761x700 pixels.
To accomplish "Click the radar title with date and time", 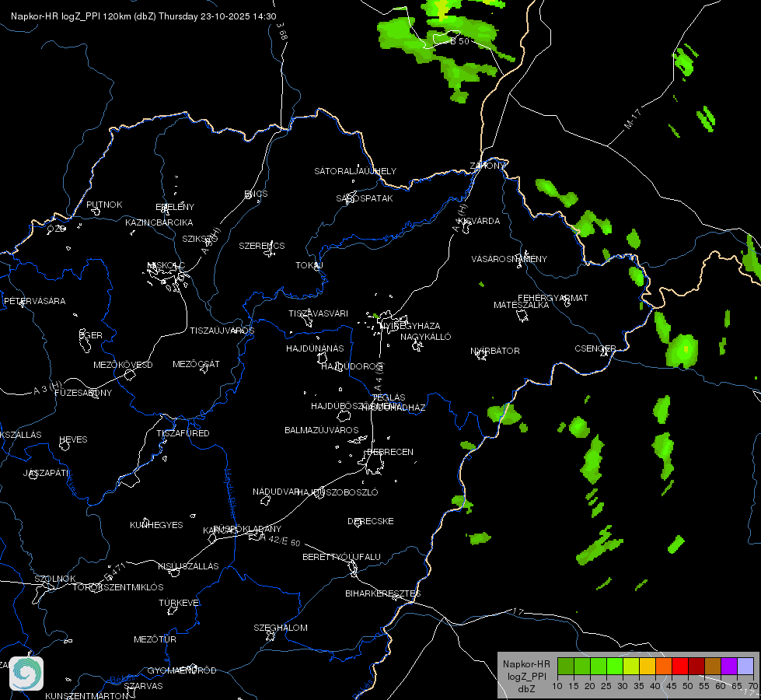I will coord(144,16).
